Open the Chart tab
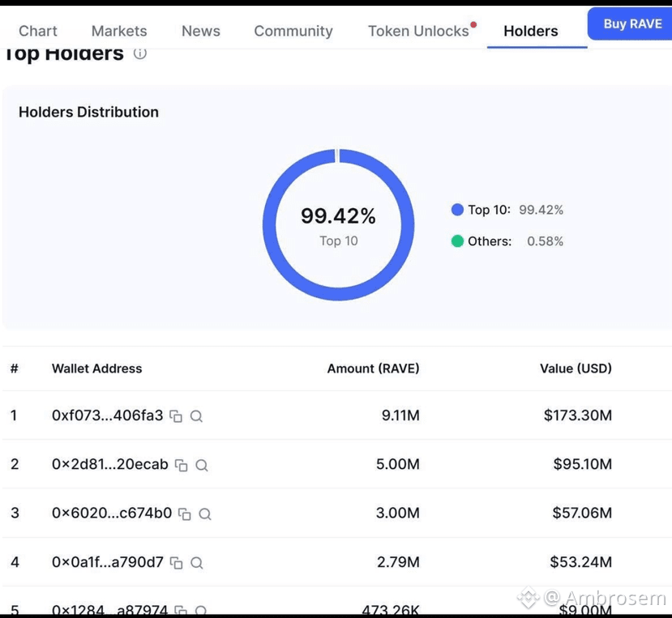The image size is (672, 618). click(38, 31)
